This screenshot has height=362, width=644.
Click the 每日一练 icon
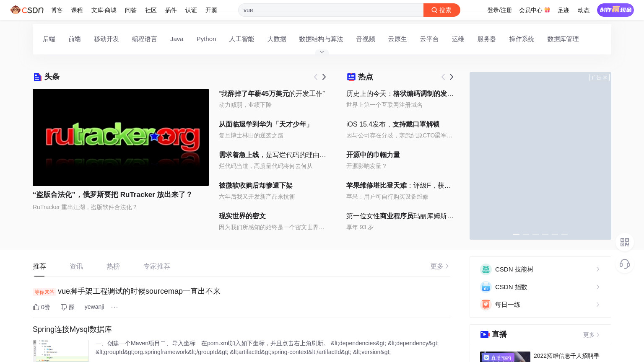click(486, 305)
